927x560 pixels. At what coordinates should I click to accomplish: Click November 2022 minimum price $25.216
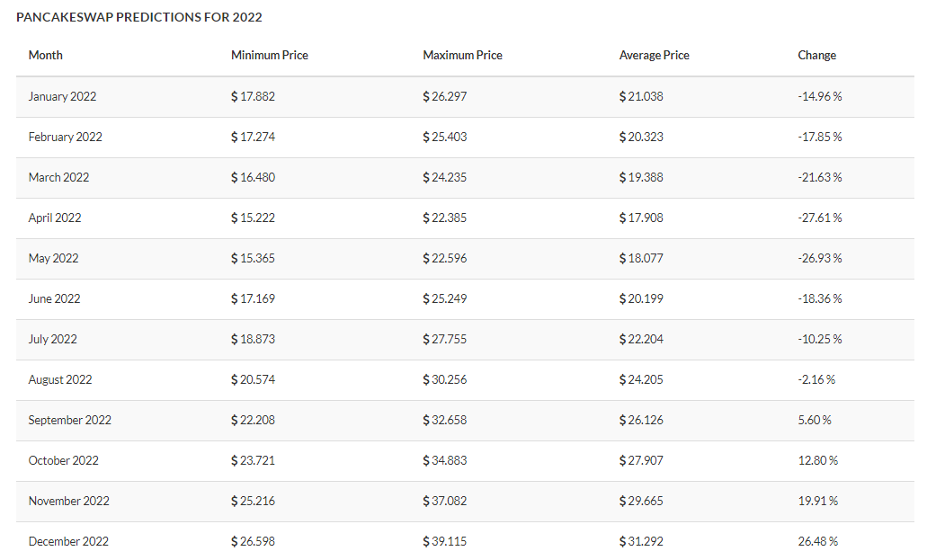coord(253,501)
